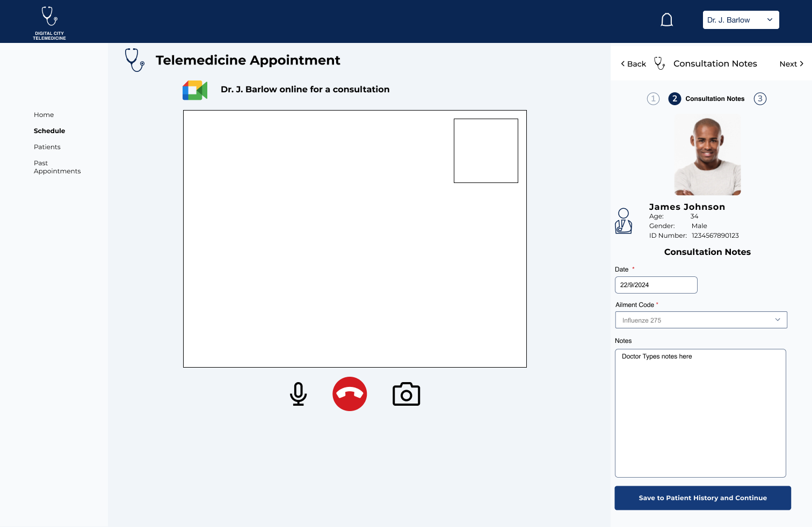The width and height of the screenshot is (812, 527).
Task: Go to Past Appointments in sidebar
Action: tap(57, 167)
